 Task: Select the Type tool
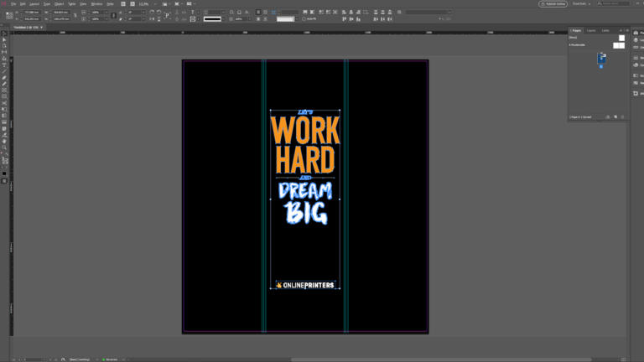pyautogui.click(x=4, y=65)
